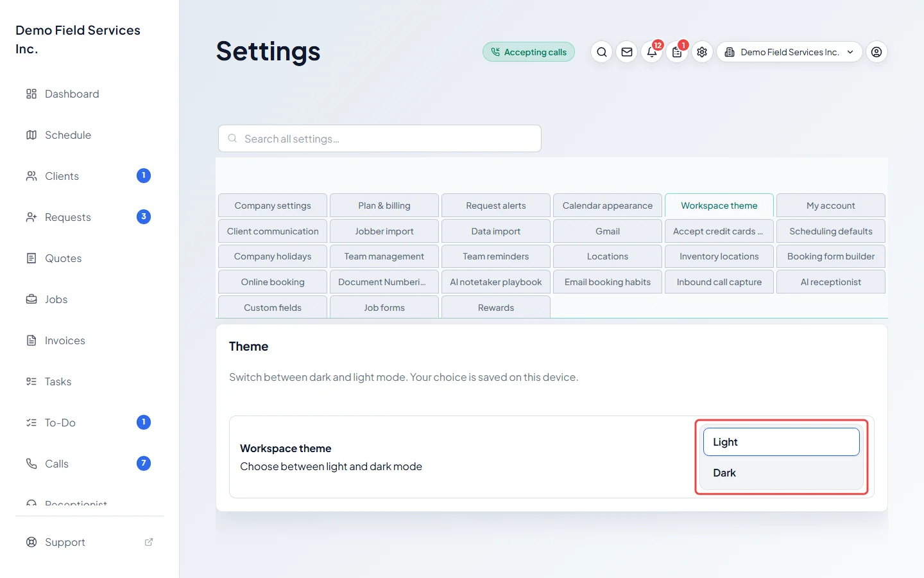Click the Requests icon in sidebar
Screen dimensions: 924x578
click(31, 217)
